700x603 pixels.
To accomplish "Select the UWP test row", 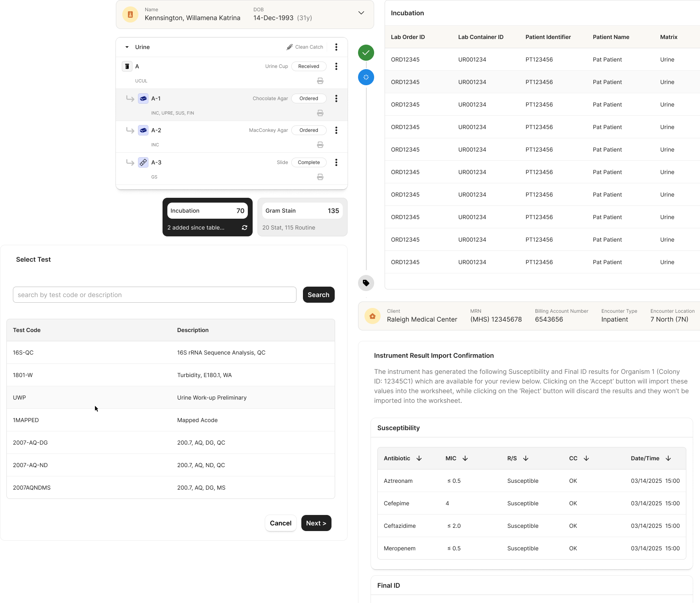I will (171, 398).
